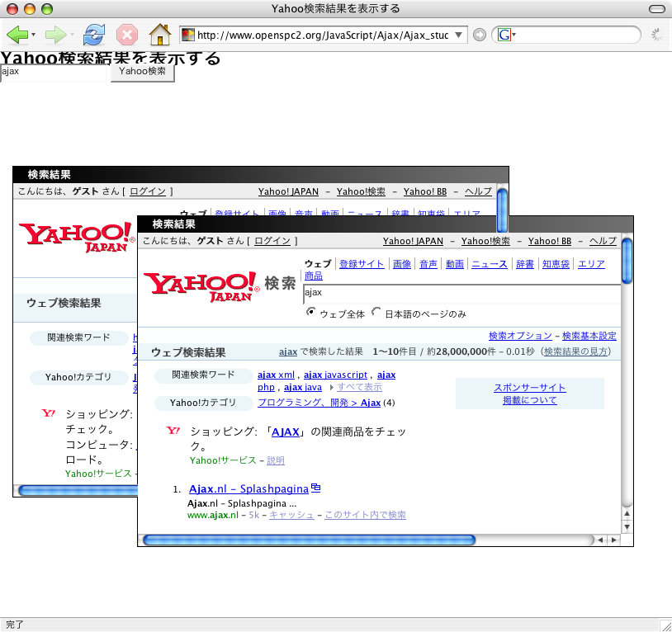Click the 検索結果の見方 link
The height and width of the screenshot is (632, 672).
576,352
